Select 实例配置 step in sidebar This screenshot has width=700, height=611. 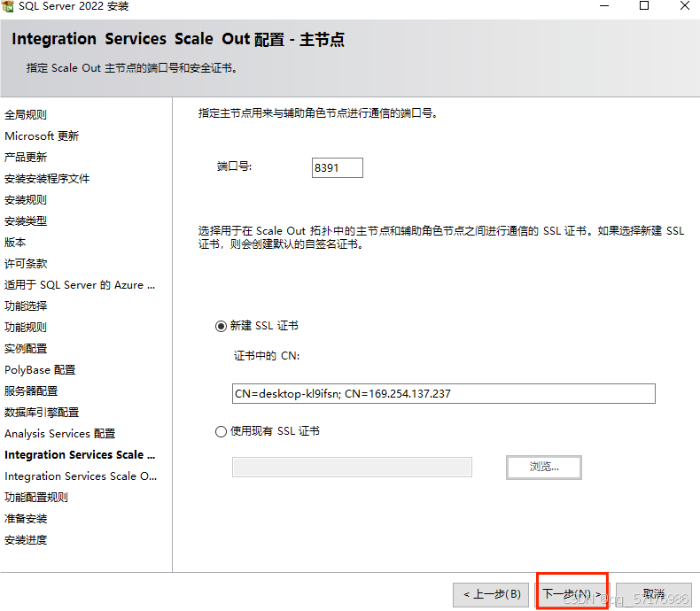(26, 348)
